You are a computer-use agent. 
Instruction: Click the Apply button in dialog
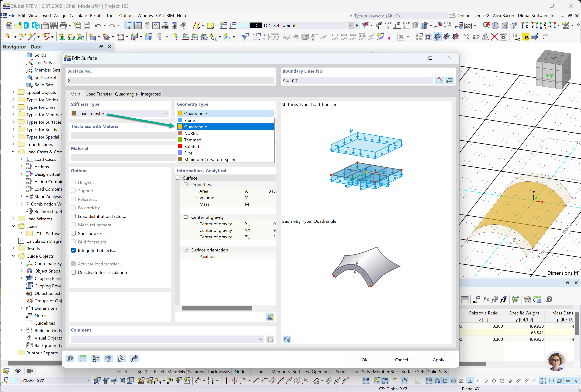pos(438,360)
